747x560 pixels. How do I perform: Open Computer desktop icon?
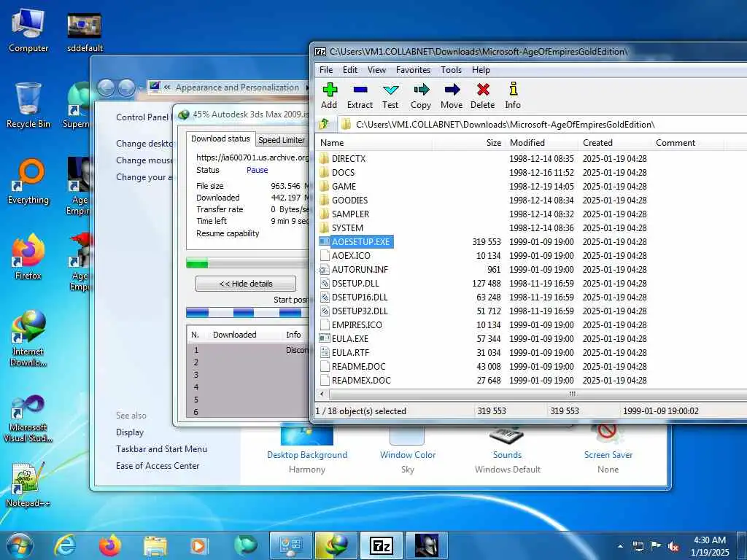[x=28, y=30]
